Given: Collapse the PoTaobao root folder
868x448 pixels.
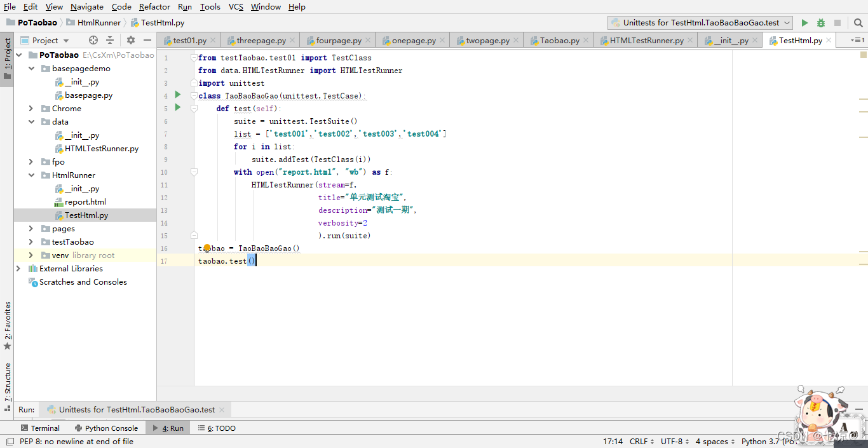Looking at the screenshot, I should [19, 55].
